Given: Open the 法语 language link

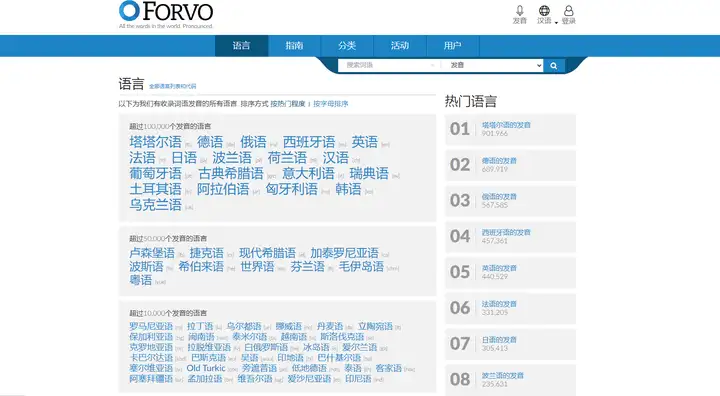Looking at the screenshot, I should 142,158.
